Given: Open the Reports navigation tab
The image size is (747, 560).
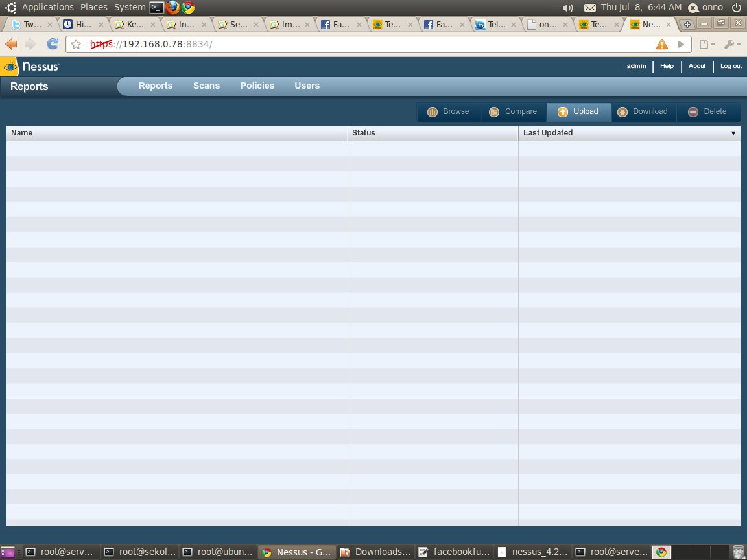Looking at the screenshot, I should tap(156, 86).
